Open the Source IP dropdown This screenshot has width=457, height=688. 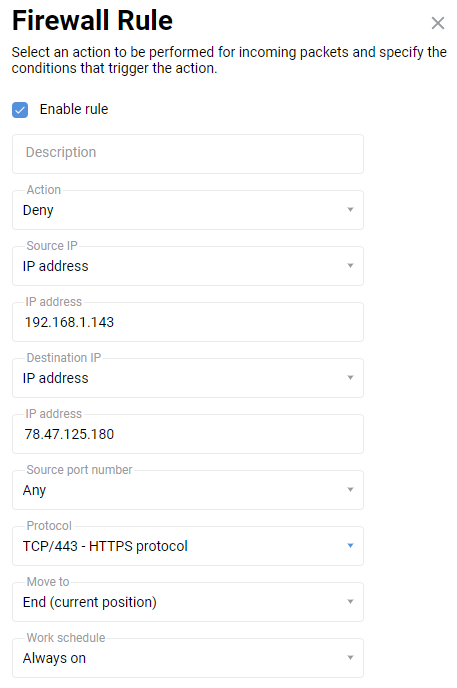click(188, 266)
